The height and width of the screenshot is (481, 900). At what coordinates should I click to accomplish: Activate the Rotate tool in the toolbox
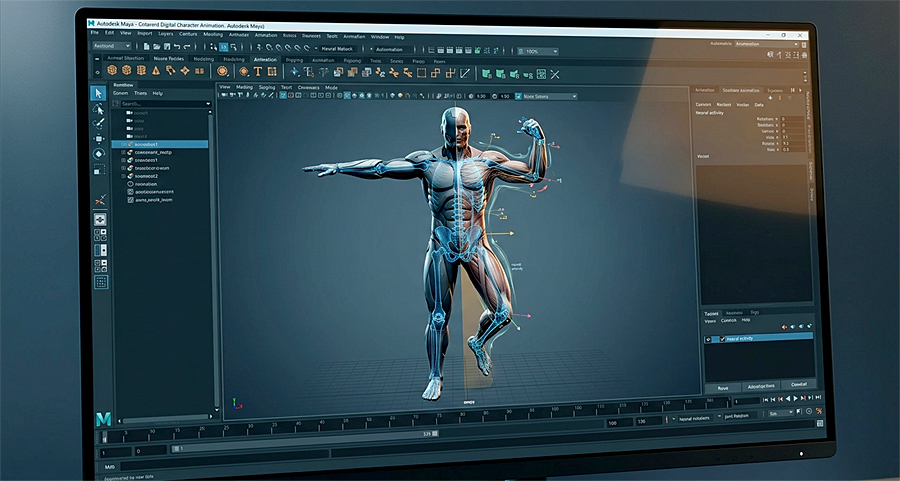pos(99,154)
